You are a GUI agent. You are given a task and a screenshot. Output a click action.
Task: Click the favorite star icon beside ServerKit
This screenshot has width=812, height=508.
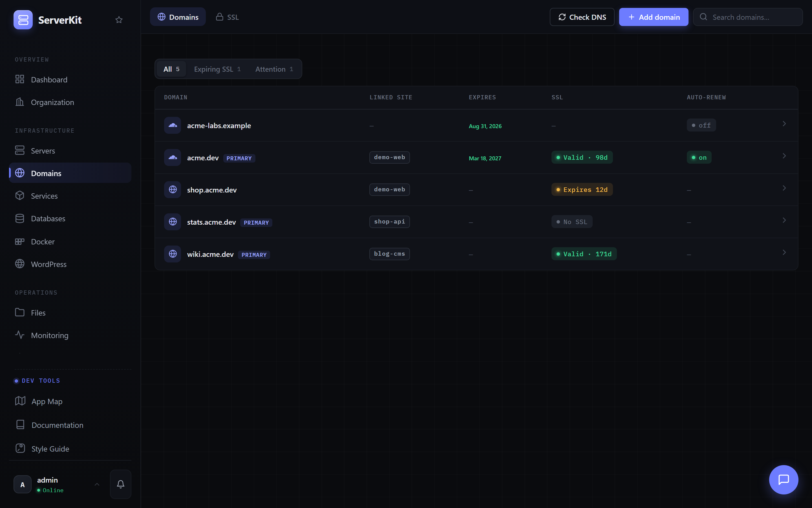coord(119,20)
